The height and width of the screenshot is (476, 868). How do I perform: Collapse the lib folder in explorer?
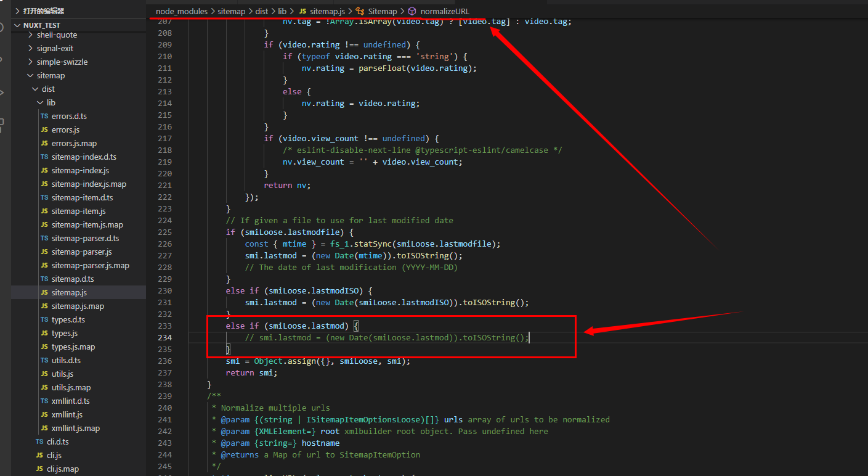(41, 103)
